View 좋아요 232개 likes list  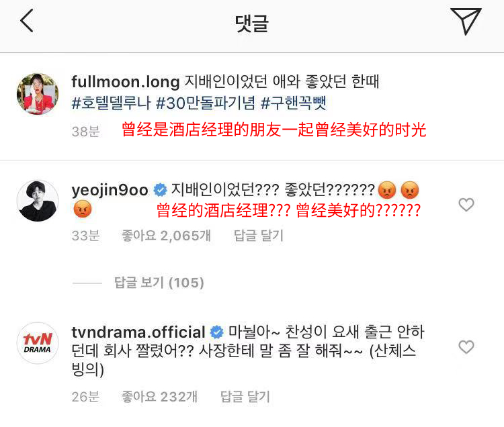coord(159,397)
